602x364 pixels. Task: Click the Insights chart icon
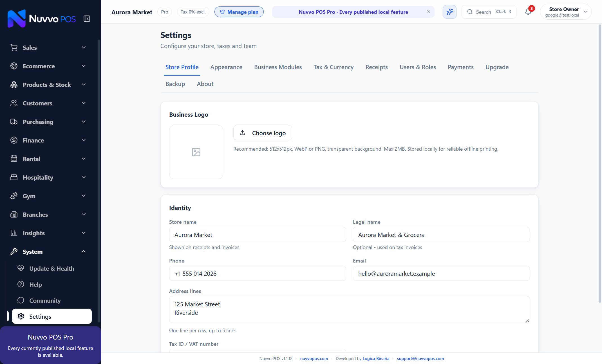tap(14, 233)
